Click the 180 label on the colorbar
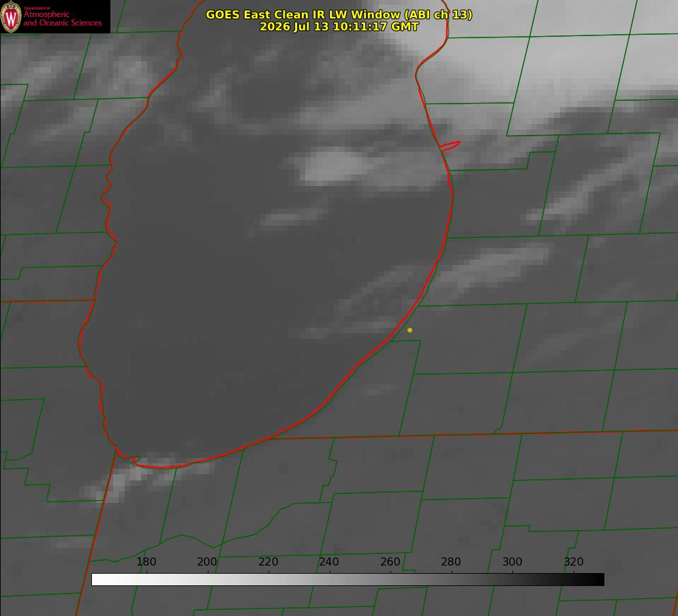 pyautogui.click(x=146, y=561)
